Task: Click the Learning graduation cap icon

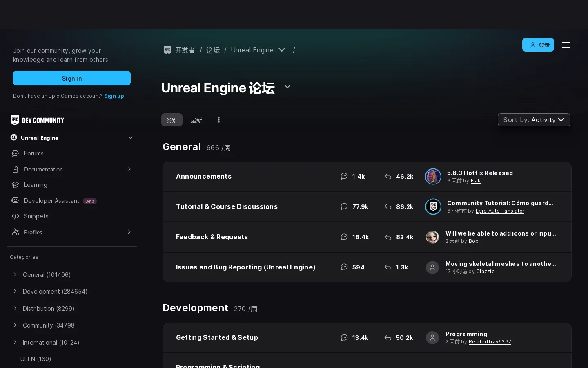Action: [x=16, y=185]
